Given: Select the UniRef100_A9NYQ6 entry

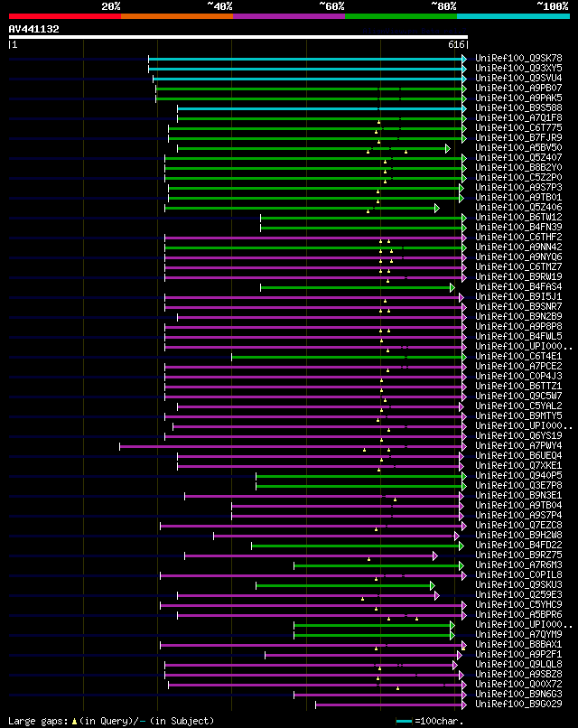Looking at the screenshot, I should tap(518, 257).
